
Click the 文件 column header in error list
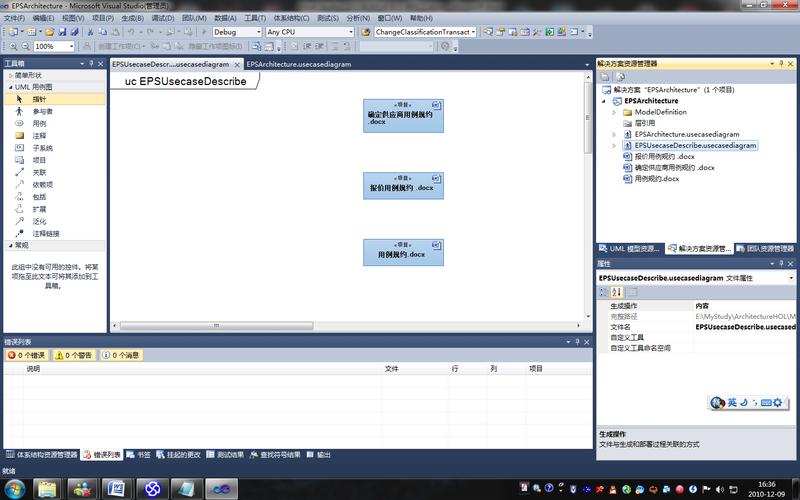391,369
